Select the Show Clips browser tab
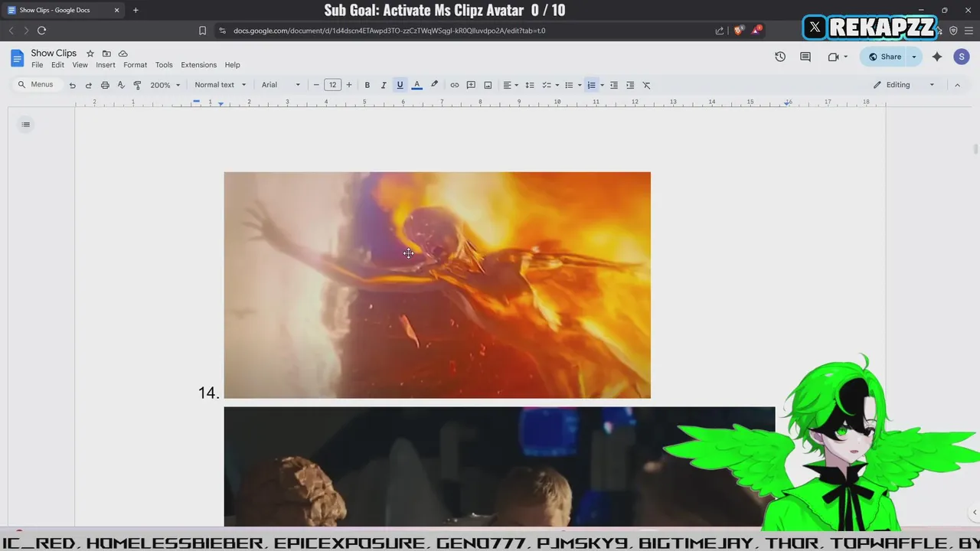The height and width of the screenshot is (551, 980). pos(64,10)
